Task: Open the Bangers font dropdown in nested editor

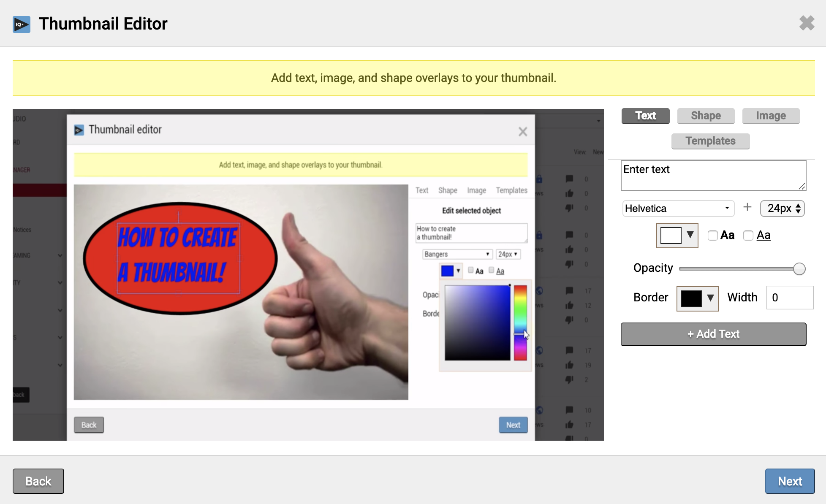Action: pos(457,254)
